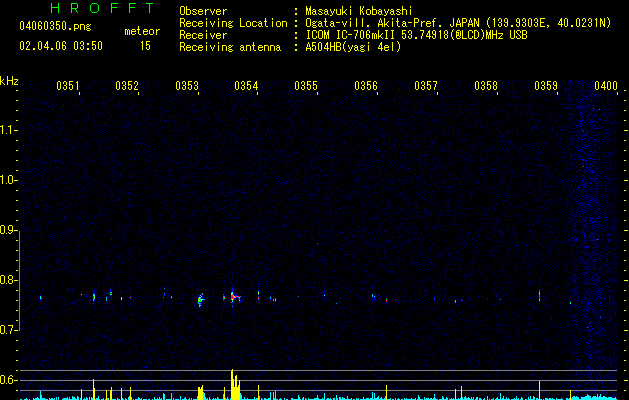
Task: Click the Receiving antenna label
Action: (x=230, y=47)
